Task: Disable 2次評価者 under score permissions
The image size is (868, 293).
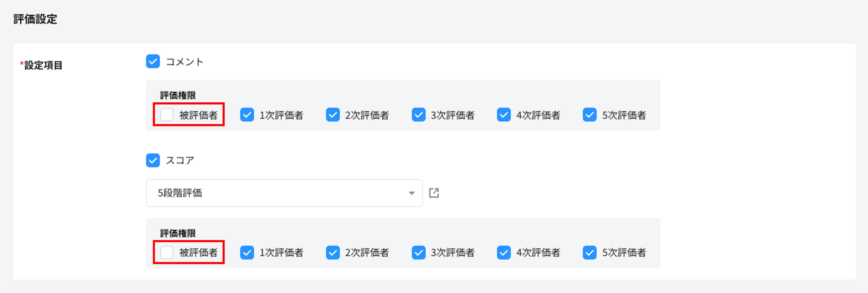Action: (x=333, y=252)
